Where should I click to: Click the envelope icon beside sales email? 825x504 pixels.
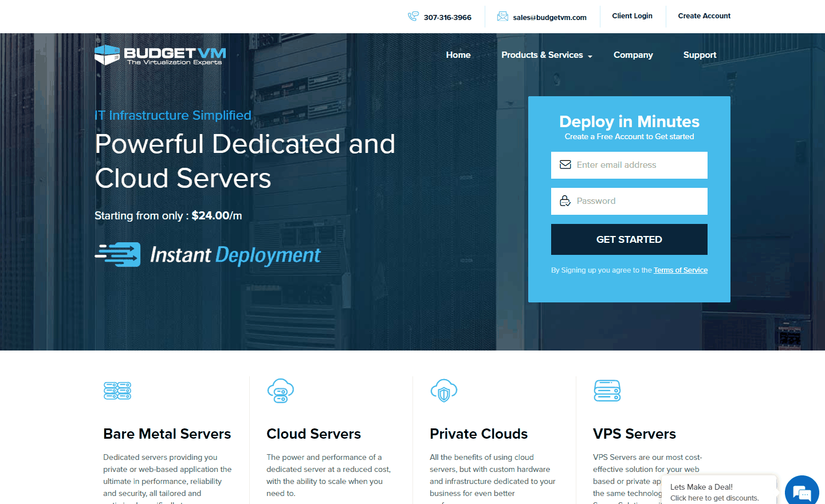click(502, 17)
